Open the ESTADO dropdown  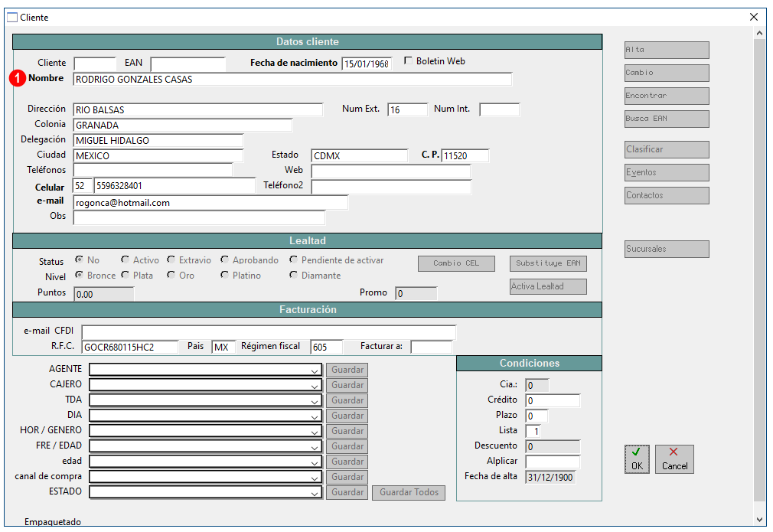(206, 492)
